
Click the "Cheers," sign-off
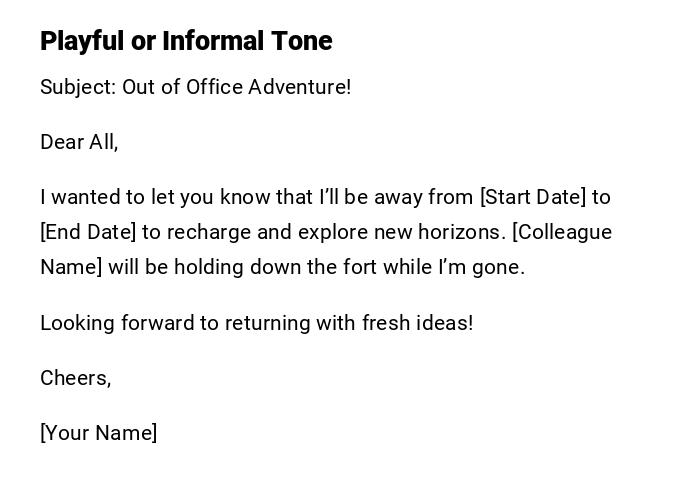coord(75,378)
